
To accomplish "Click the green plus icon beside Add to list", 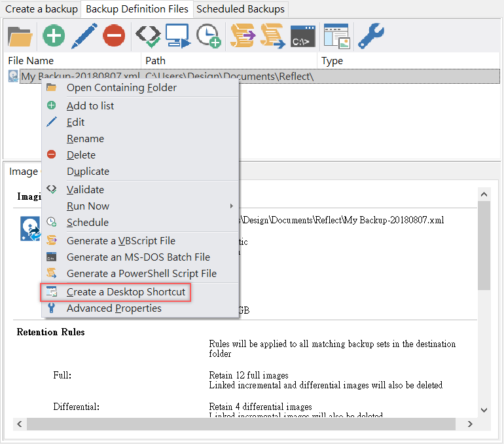I will [x=52, y=105].
